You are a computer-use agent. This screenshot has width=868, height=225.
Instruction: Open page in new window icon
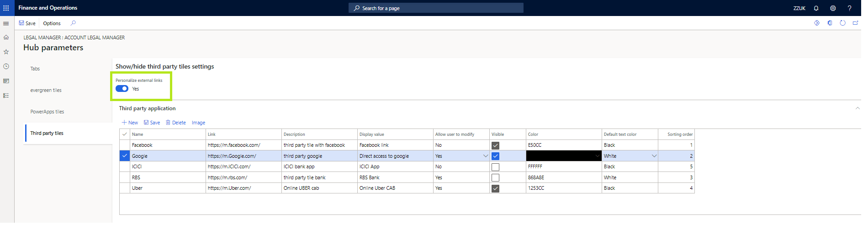(x=855, y=23)
